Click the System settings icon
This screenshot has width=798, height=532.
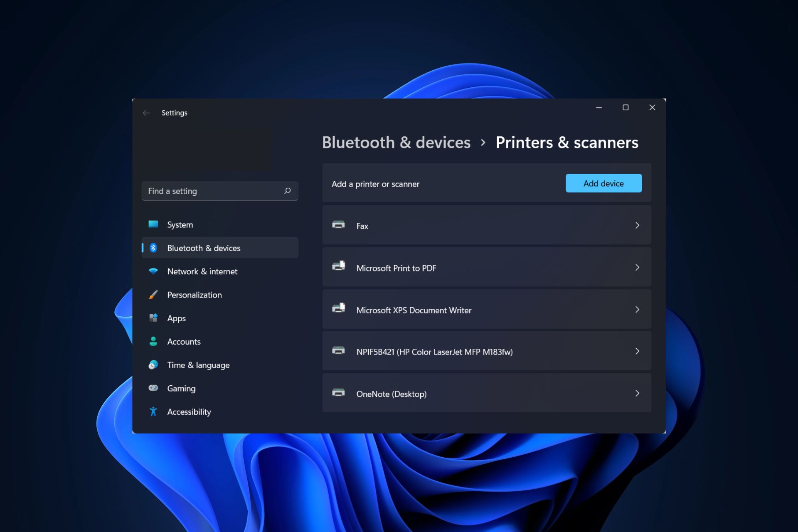(x=153, y=224)
